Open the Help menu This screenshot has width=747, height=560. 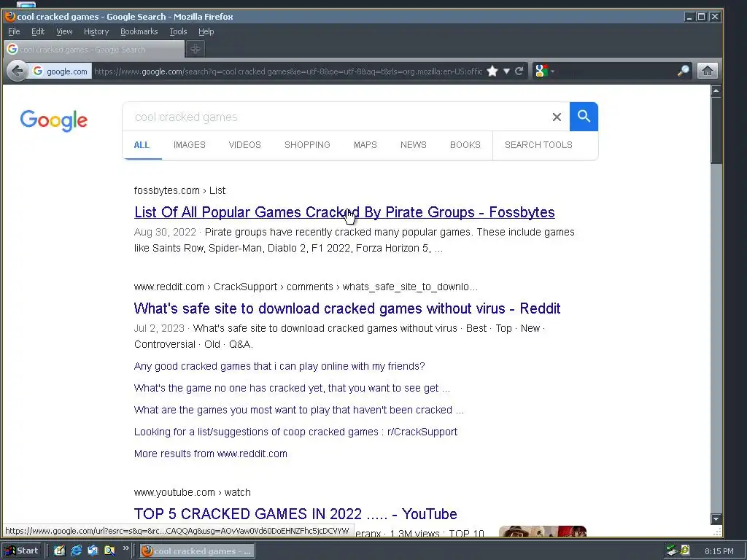point(206,31)
